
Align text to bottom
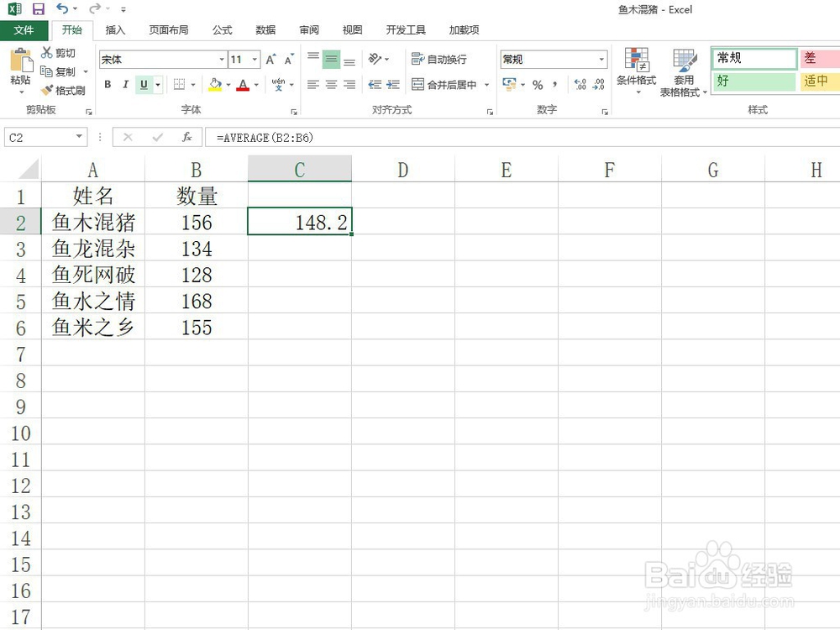pyautogui.click(x=349, y=60)
